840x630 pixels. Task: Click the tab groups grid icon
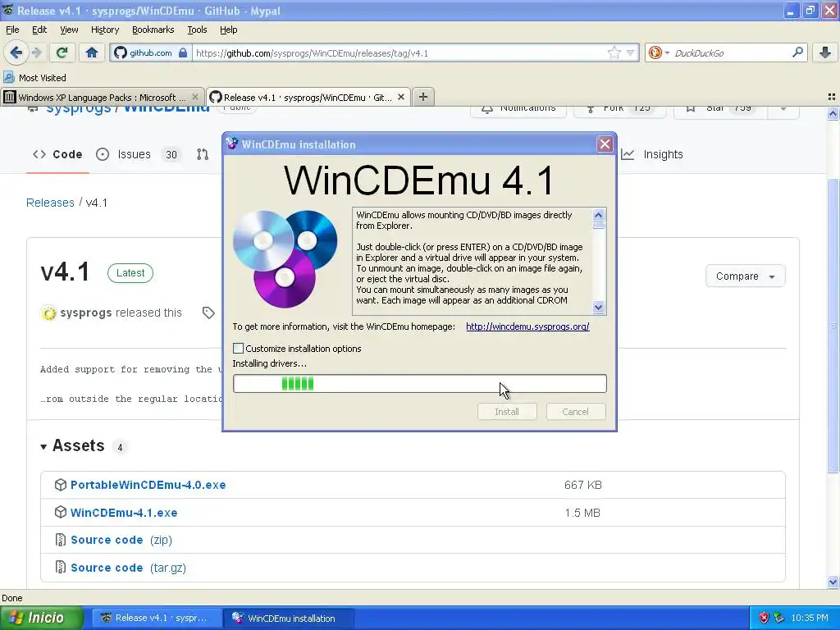[832, 97]
